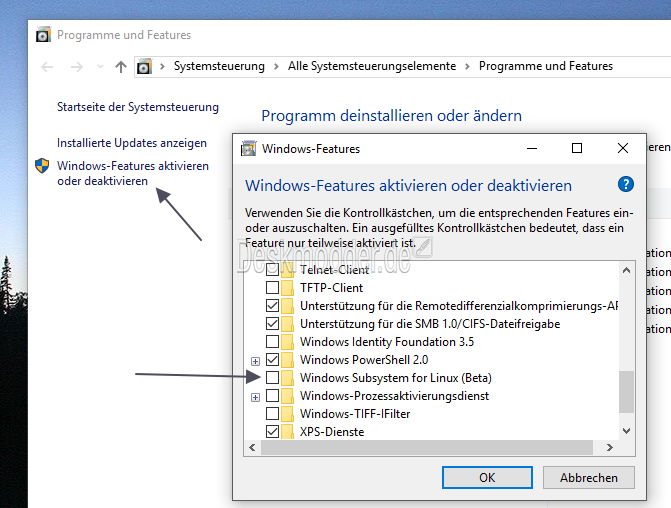Click folder icon of Windows Subsystem for Linux
671x508 pixels.
coord(288,377)
